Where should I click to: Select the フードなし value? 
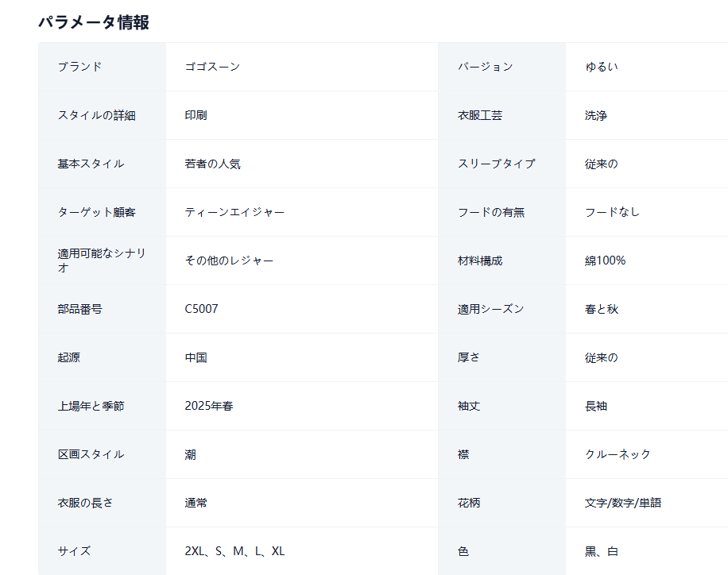(612, 212)
